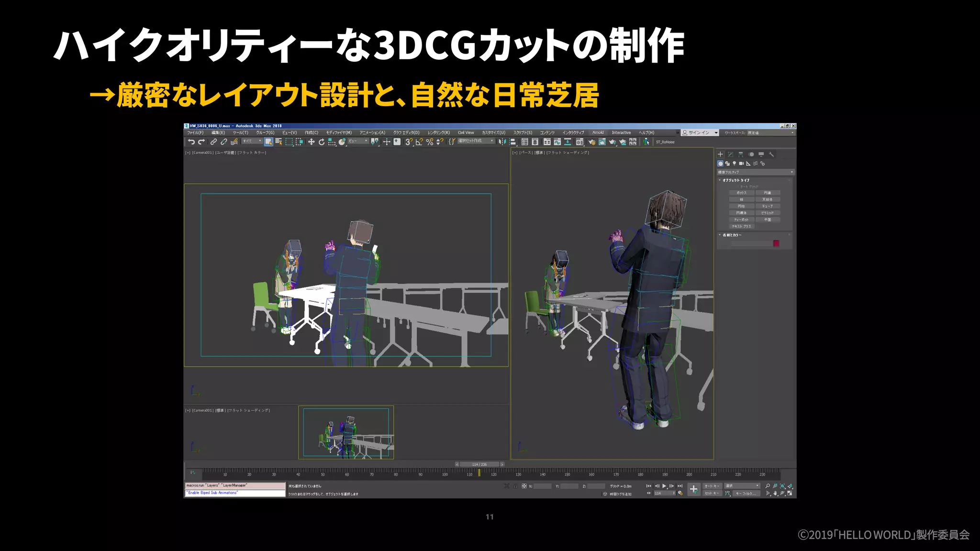
Task: Select the Scale tool icon
Action: [332, 142]
